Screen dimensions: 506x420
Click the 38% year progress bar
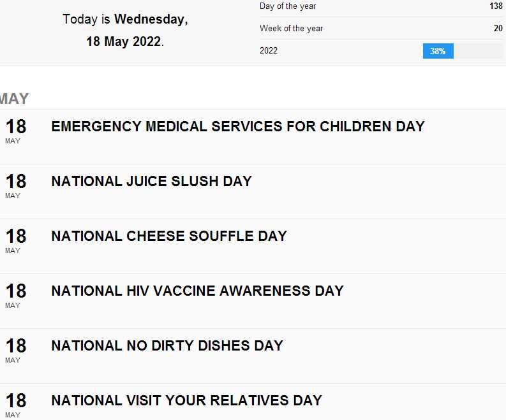pyautogui.click(x=463, y=51)
